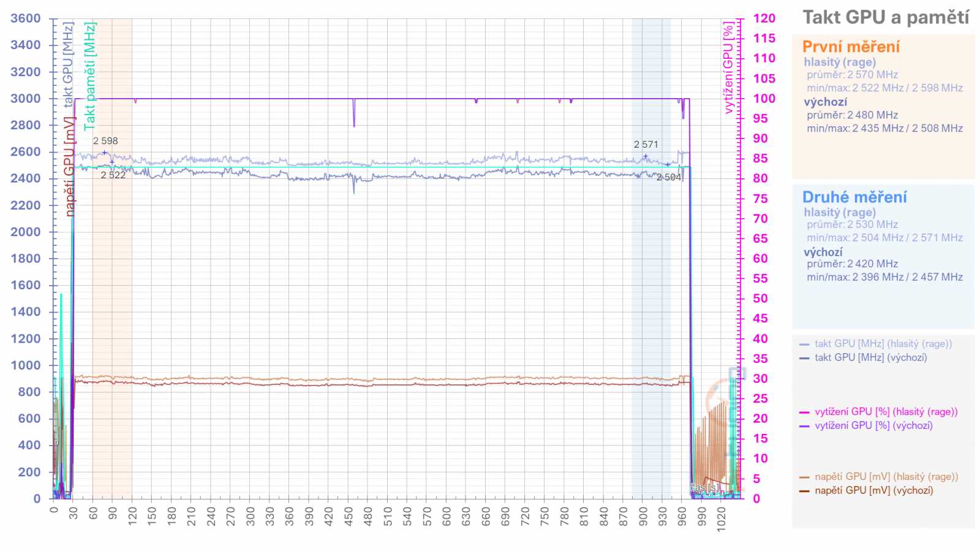Click the '2 522' minimum data label

click(x=113, y=175)
